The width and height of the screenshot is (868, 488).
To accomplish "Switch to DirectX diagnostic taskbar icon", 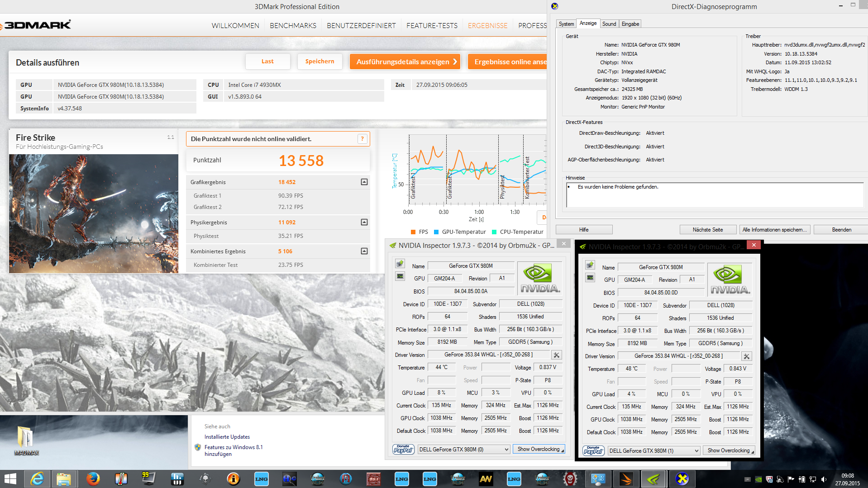I will [x=682, y=479].
